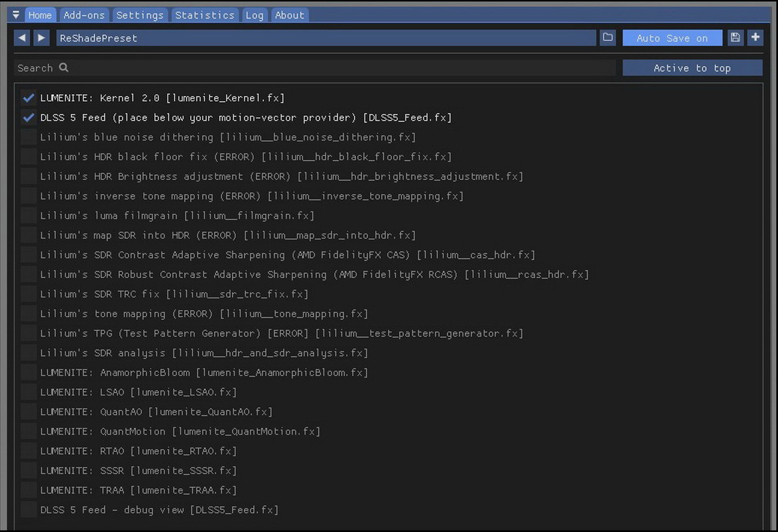Viewport: 778px width, 532px height.
Task: Enable LUMENITE: TRAA checkbox
Action: pyautogui.click(x=29, y=490)
